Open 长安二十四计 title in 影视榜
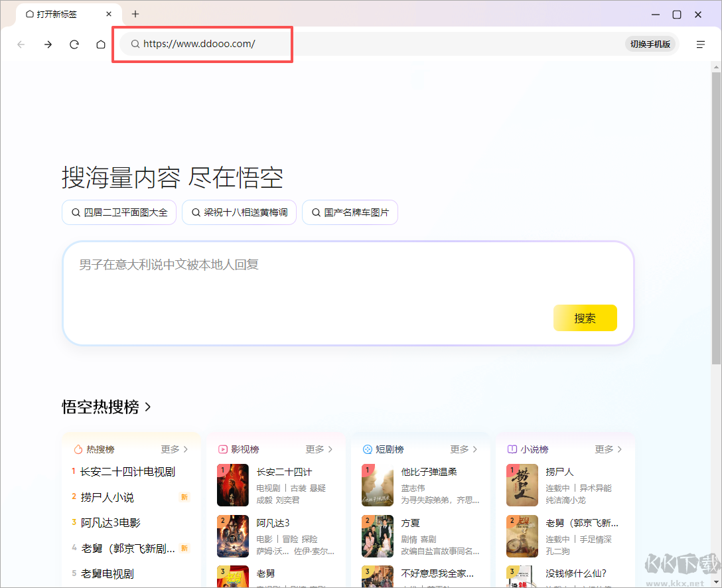This screenshot has width=722, height=588. [284, 472]
